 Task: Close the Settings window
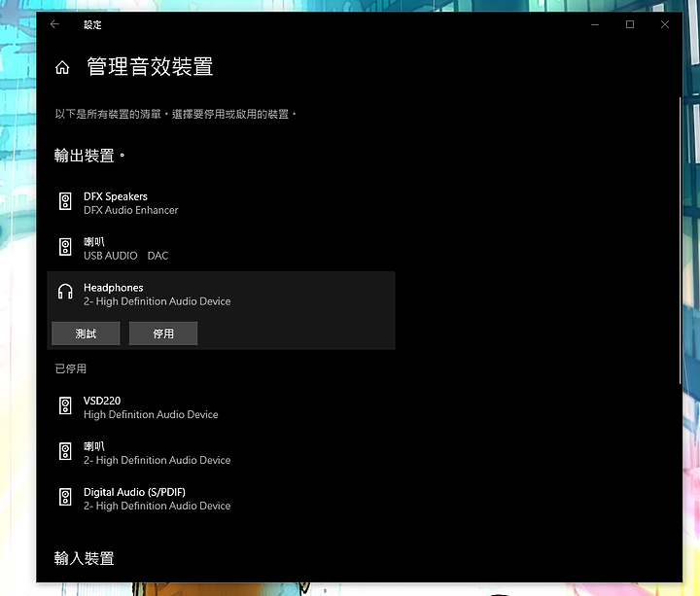[665, 24]
